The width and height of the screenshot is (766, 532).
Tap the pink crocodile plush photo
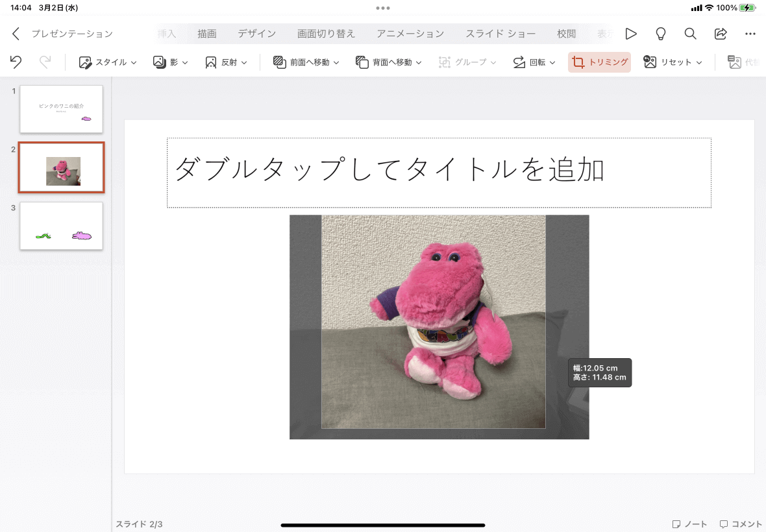[x=434, y=322]
